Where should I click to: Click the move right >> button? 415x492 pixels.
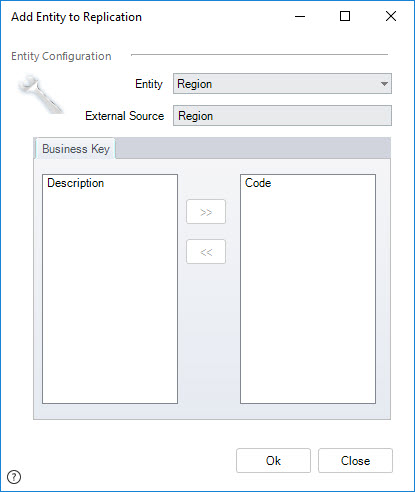tap(206, 212)
